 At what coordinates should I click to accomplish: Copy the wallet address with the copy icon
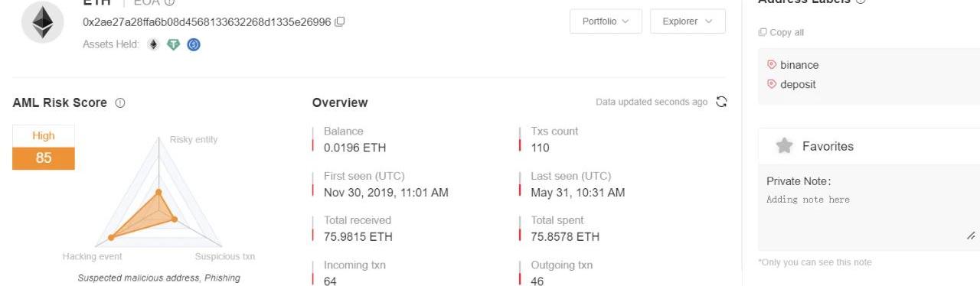(x=340, y=21)
